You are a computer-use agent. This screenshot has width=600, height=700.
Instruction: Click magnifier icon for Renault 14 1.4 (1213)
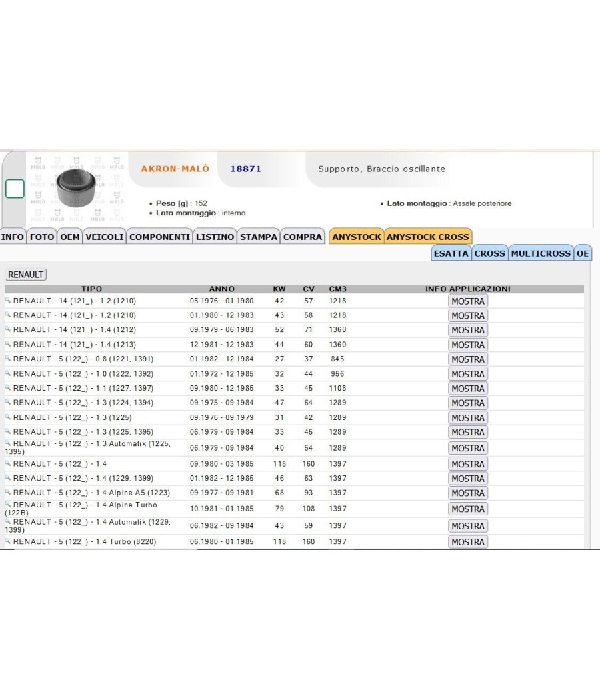(7, 344)
